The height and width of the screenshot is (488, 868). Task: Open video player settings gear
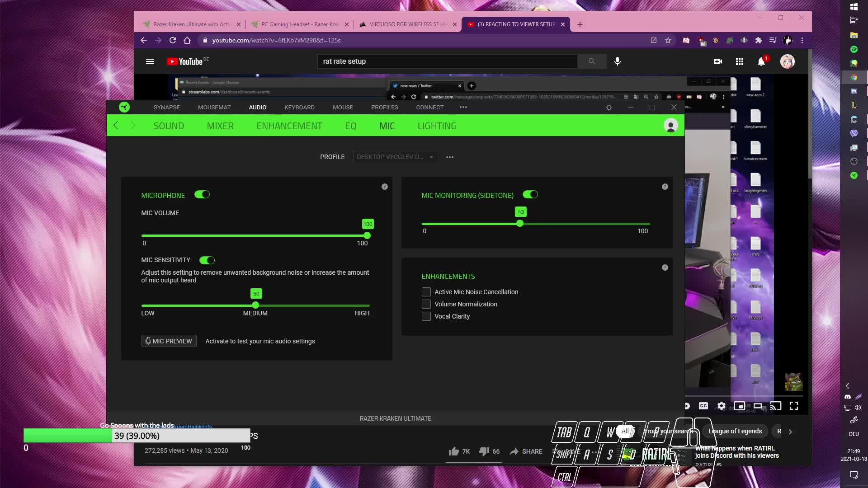[x=722, y=406]
